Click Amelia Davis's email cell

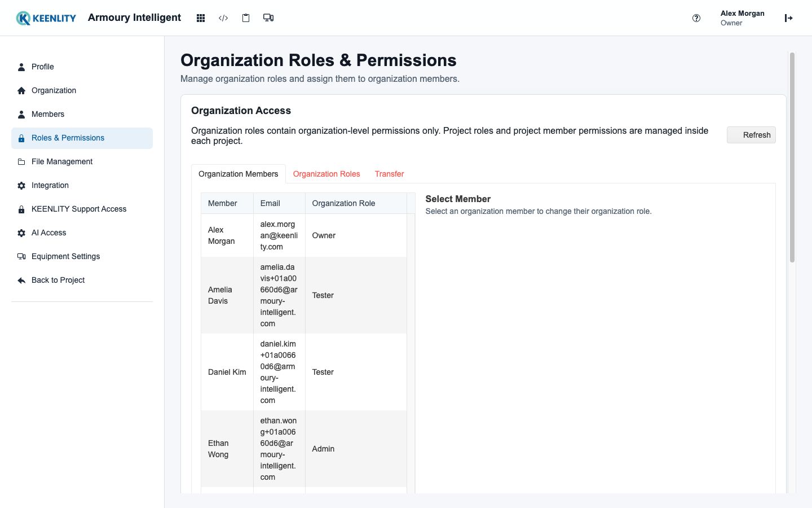click(279, 295)
